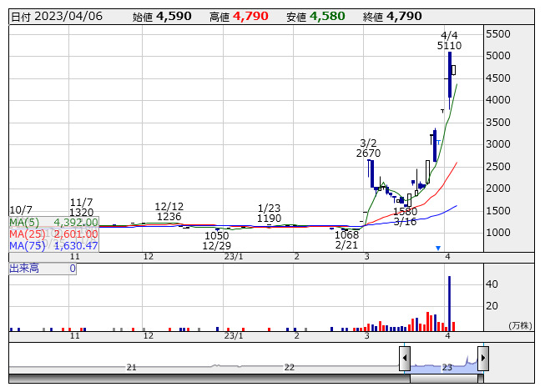Click the right range slider handle
Screen dimensions: 545x392
pos(482,359)
